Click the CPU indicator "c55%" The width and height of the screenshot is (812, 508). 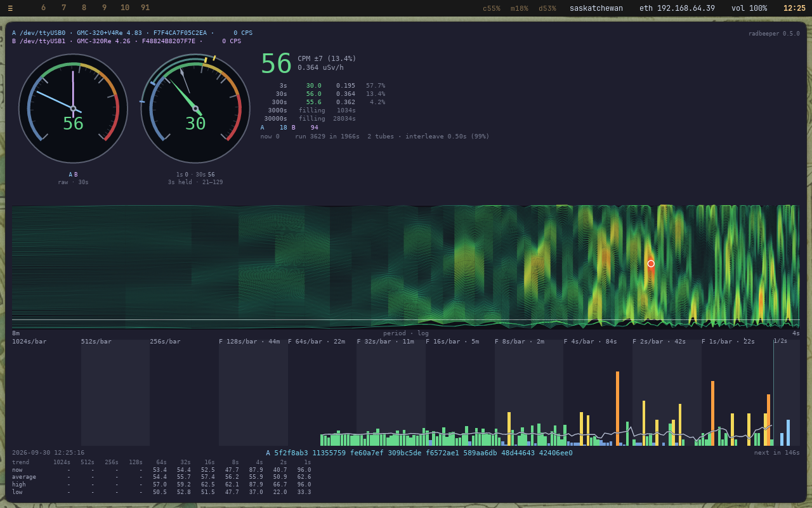pos(492,8)
